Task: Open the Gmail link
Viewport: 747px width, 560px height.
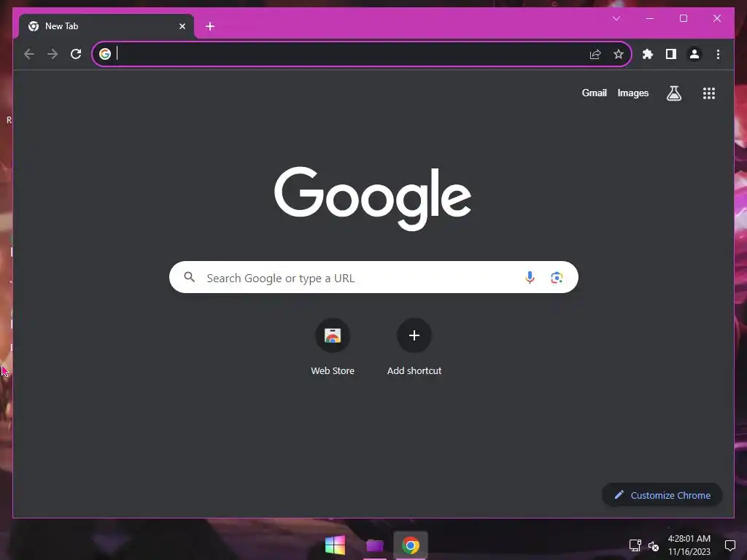Action: 594,93
